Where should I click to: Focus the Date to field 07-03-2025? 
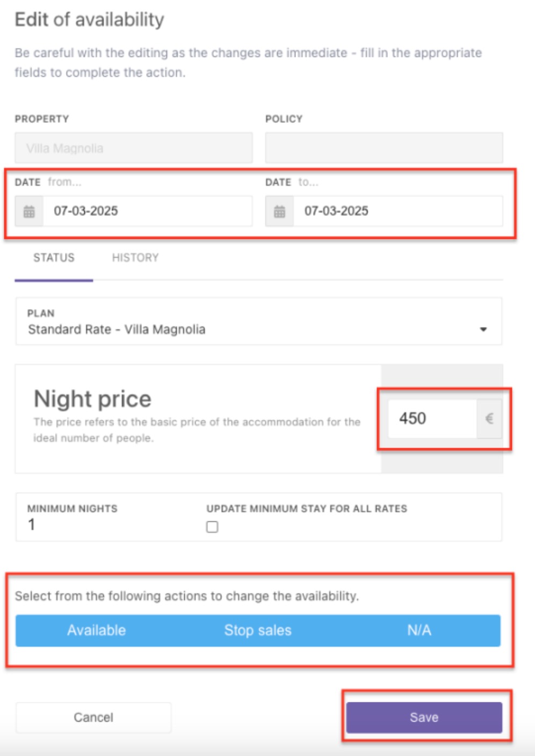[398, 211]
